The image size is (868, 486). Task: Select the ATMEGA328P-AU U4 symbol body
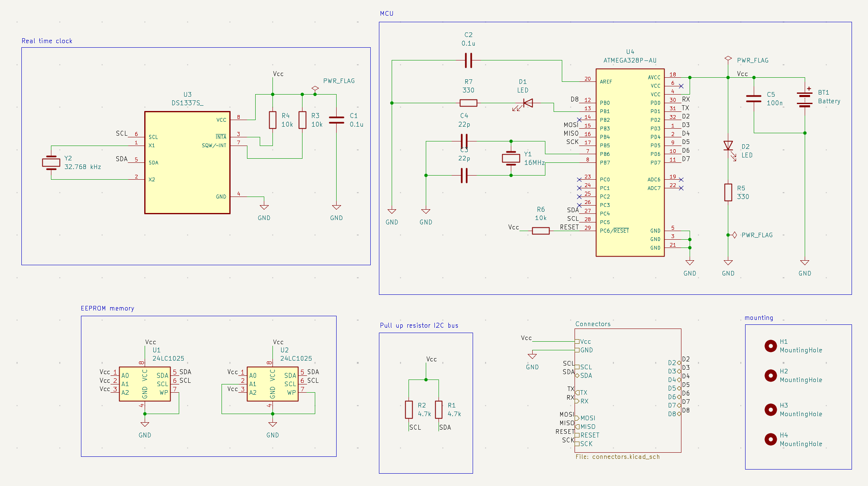pyautogui.click(x=630, y=162)
